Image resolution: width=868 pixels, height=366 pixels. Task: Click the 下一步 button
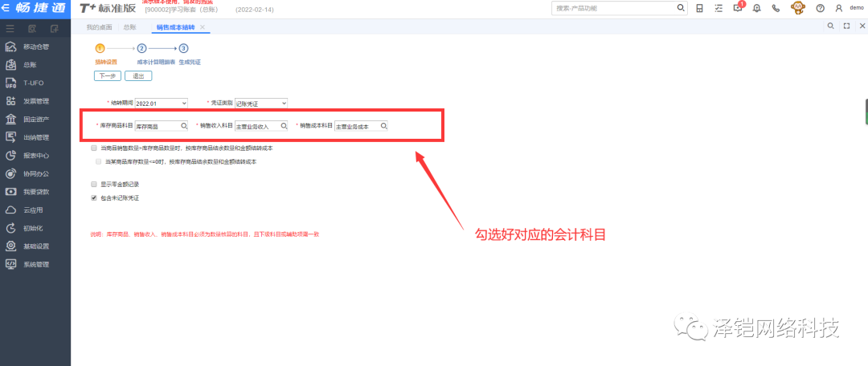pos(108,75)
